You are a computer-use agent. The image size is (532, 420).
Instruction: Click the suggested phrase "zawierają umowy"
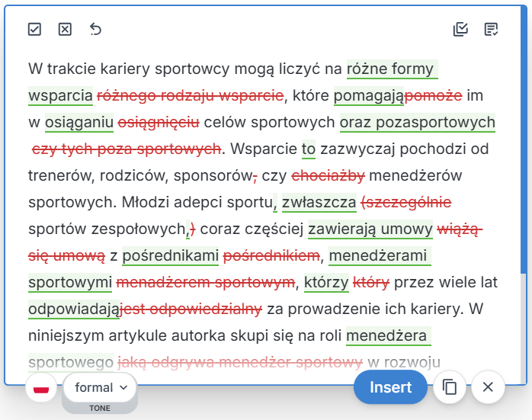click(x=368, y=229)
